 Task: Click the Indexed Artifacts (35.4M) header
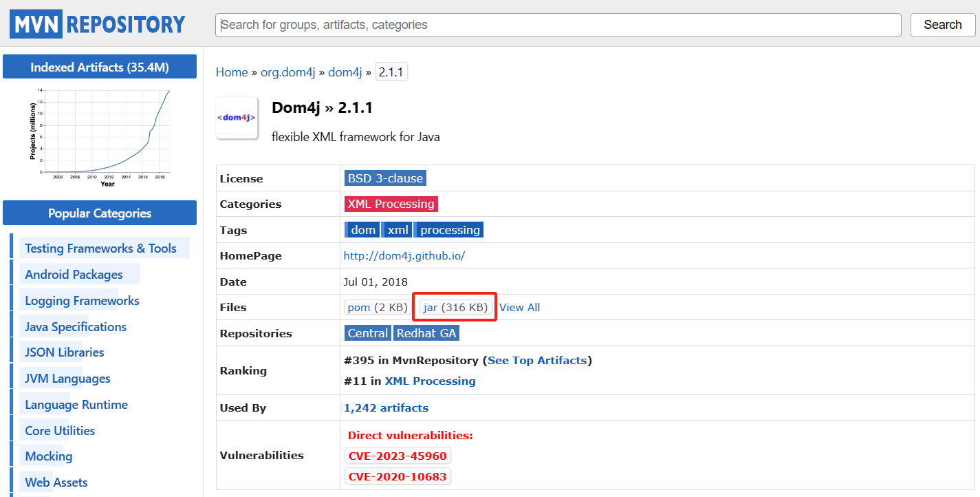100,67
